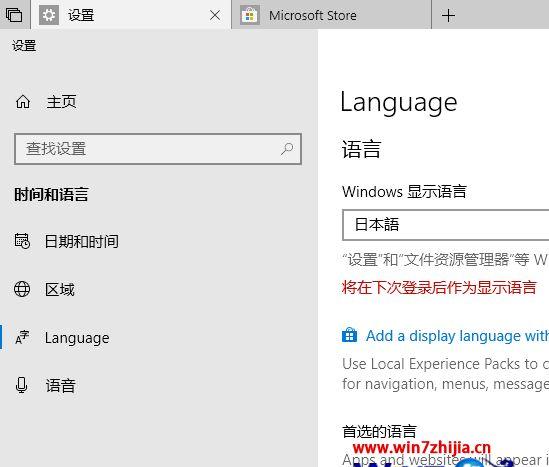Open the Windows 显示语言 dropdown showing 日本語

pyautogui.click(x=445, y=225)
